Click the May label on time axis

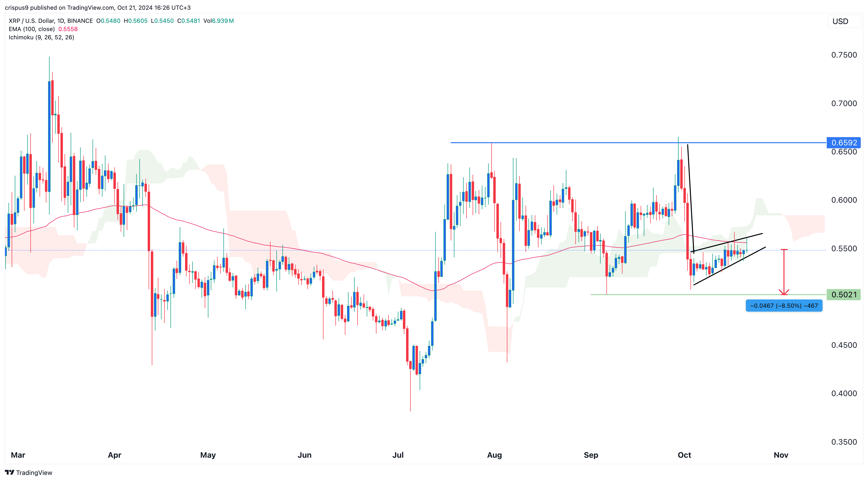pos(208,455)
